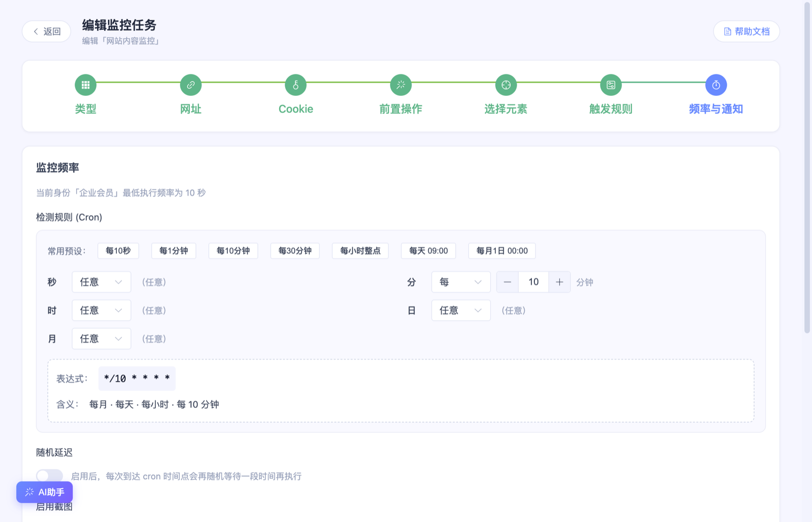Click the sparkle icon on AI助手 button
812x522 pixels.
click(29, 492)
